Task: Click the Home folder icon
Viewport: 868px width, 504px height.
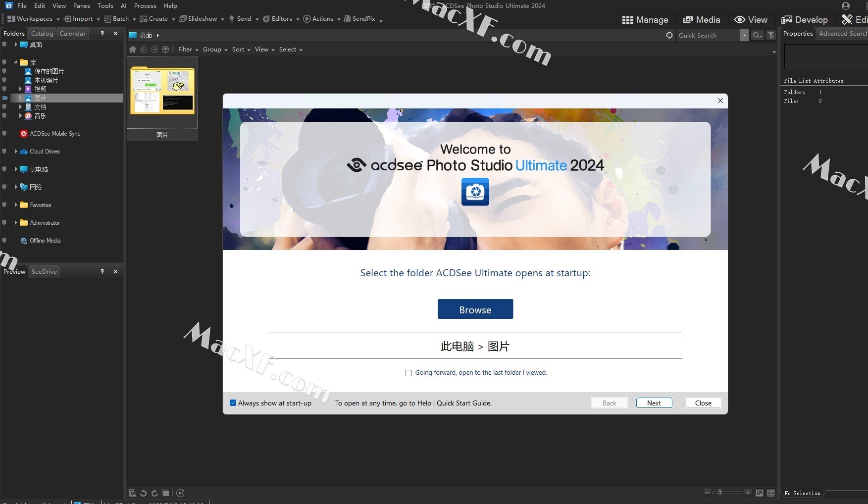Action: click(x=133, y=50)
